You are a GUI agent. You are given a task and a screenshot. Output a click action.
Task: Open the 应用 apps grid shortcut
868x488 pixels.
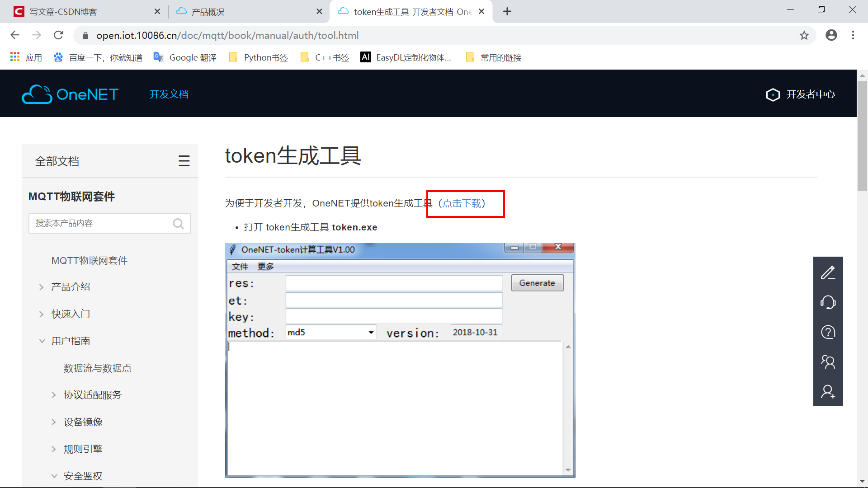coord(26,57)
